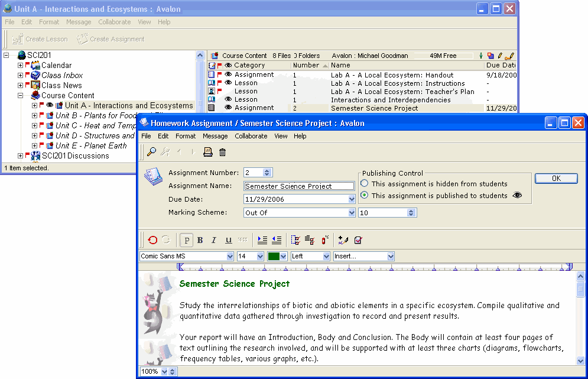
Task: Run the spell check icon
Action: (x=358, y=240)
